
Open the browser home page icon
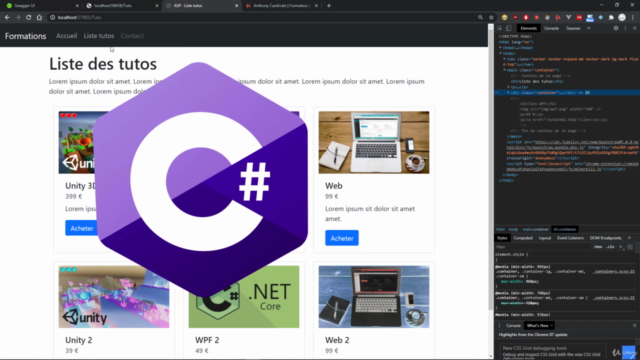[39, 18]
